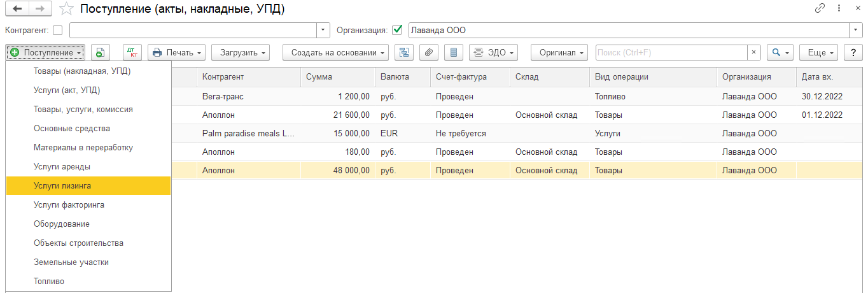This screenshot has height=293, width=868.
Task: Select Объекты строительства menu item
Action: [x=88, y=243]
